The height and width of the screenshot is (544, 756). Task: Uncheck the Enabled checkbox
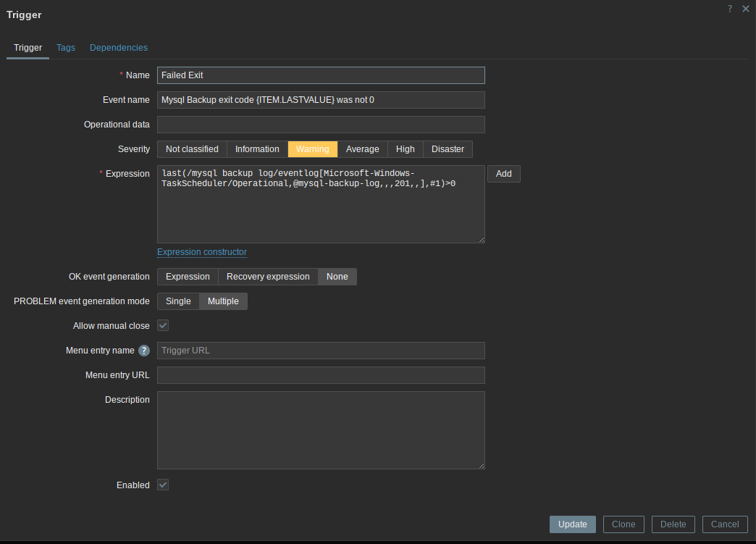coord(164,485)
